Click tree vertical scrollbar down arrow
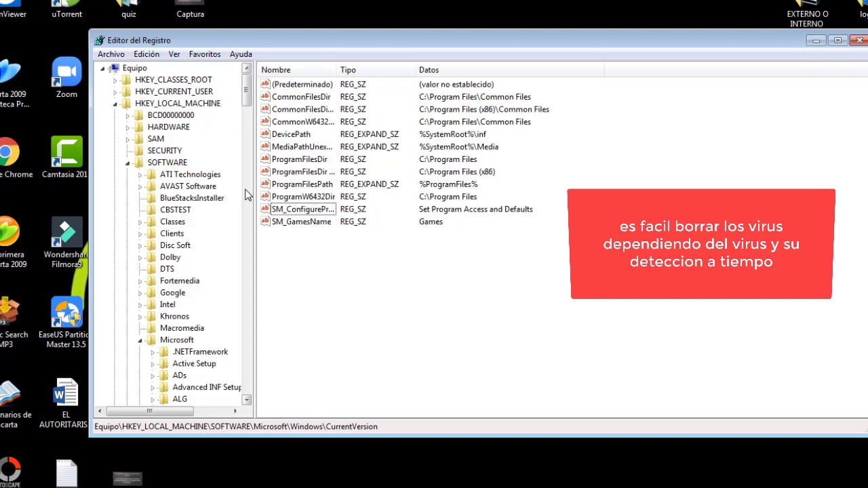This screenshot has width=868, height=488. click(x=247, y=400)
